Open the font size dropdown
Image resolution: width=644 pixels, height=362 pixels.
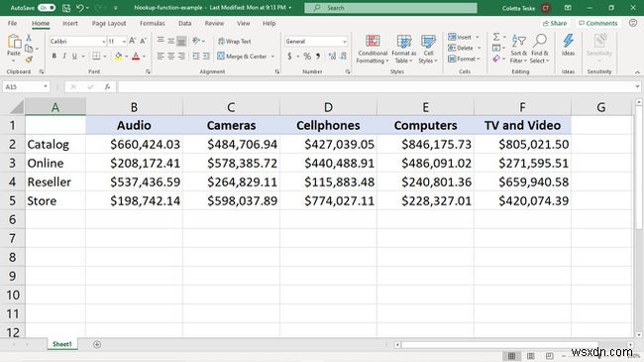[x=124, y=41]
